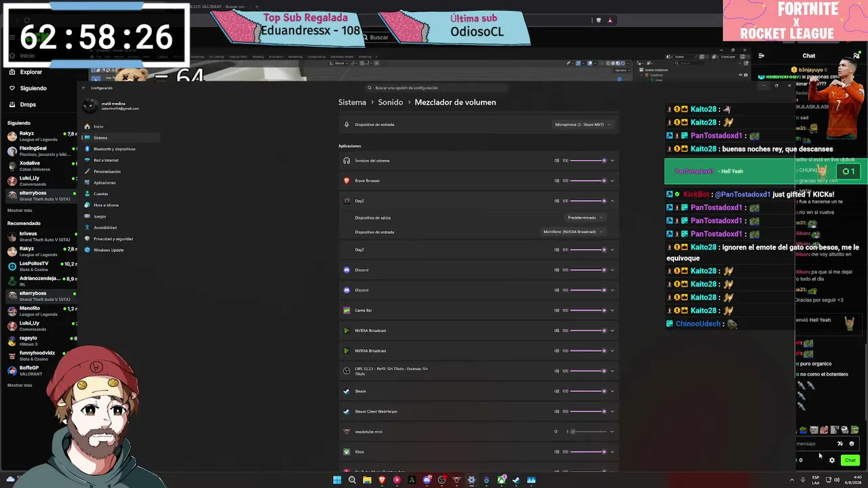Mute Xbox app audio
Image resolution: width=868 pixels, height=488 pixels.
pyautogui.click(x=557, y=452)
